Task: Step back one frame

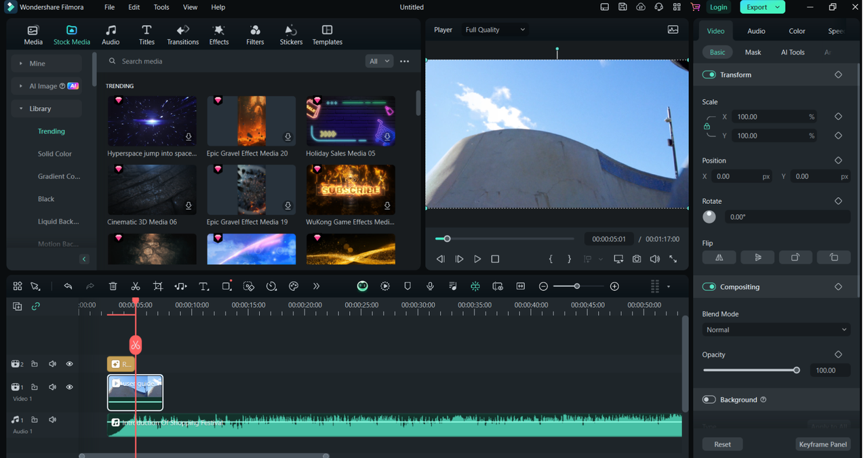Action: pyautogui.click(x=441, y=259)
